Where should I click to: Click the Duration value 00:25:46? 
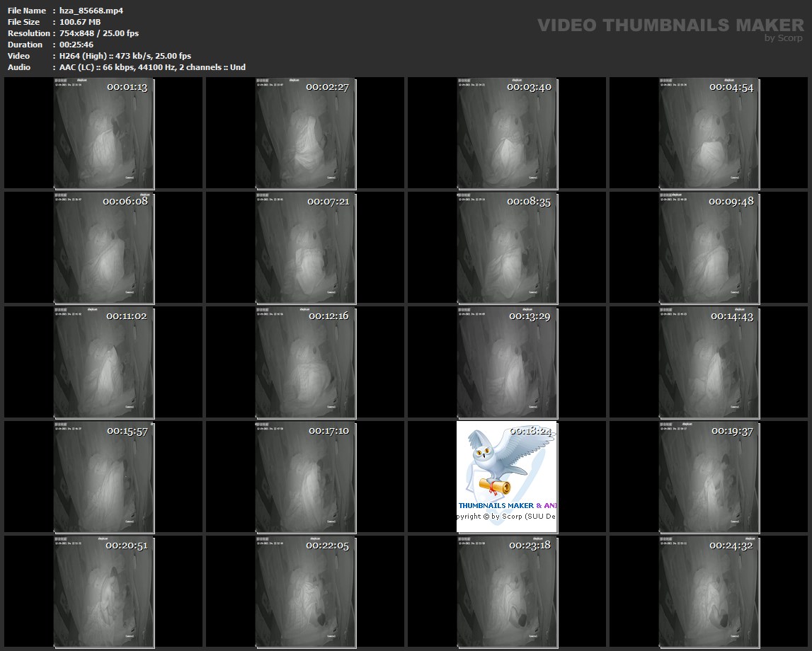point(78,45)
